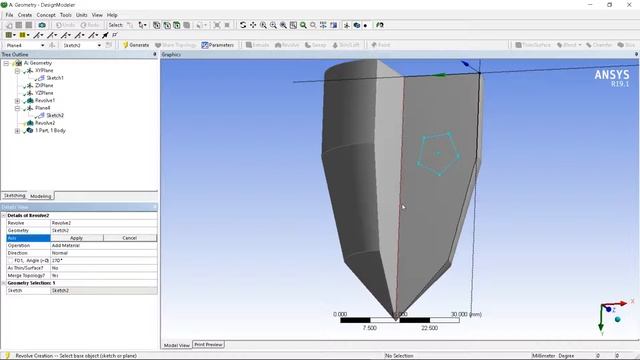Choose the Box Zoom tool

tap(273, 25)
